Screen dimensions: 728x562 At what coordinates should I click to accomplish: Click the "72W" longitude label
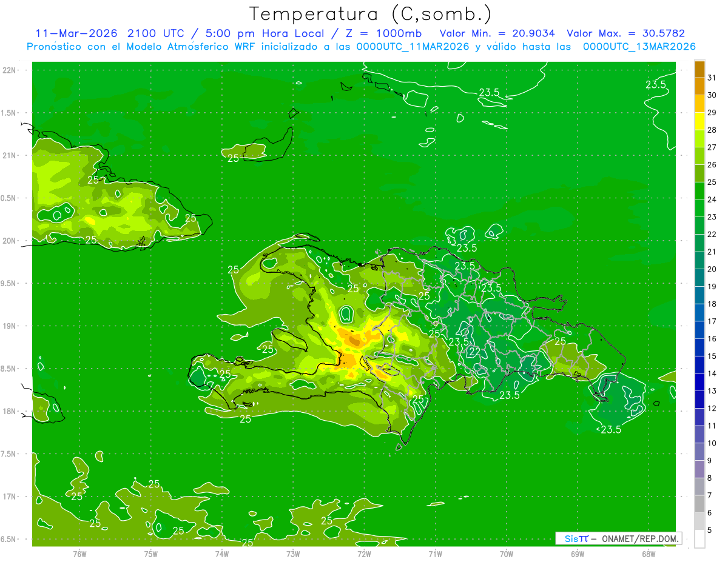coord(364,554)
